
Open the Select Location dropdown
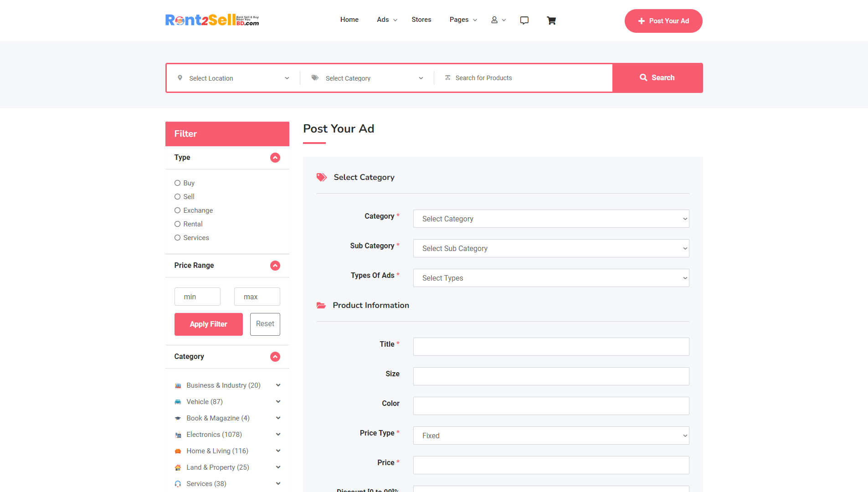pyautogui.click(x=233, y=78)
